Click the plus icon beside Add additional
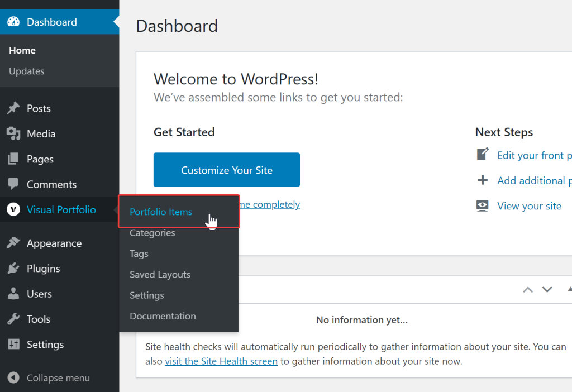The height and width of the screenshot is (392, 572). (x=483, y=180)
